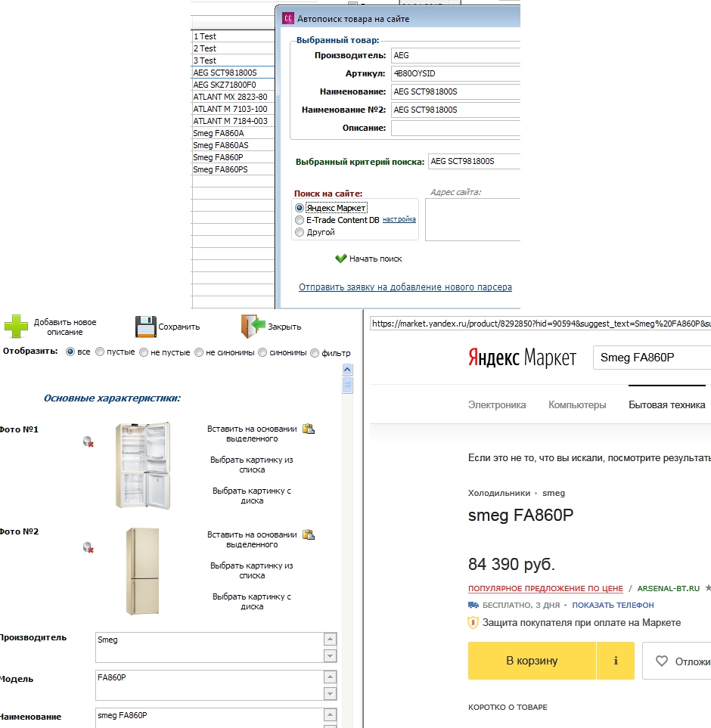Click down arrow in Производитель field

pos(330,655)
